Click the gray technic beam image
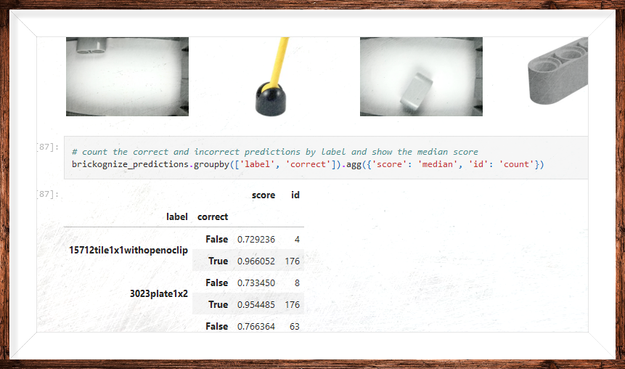This screenshot has width=625, height=369. click(558, 71)
